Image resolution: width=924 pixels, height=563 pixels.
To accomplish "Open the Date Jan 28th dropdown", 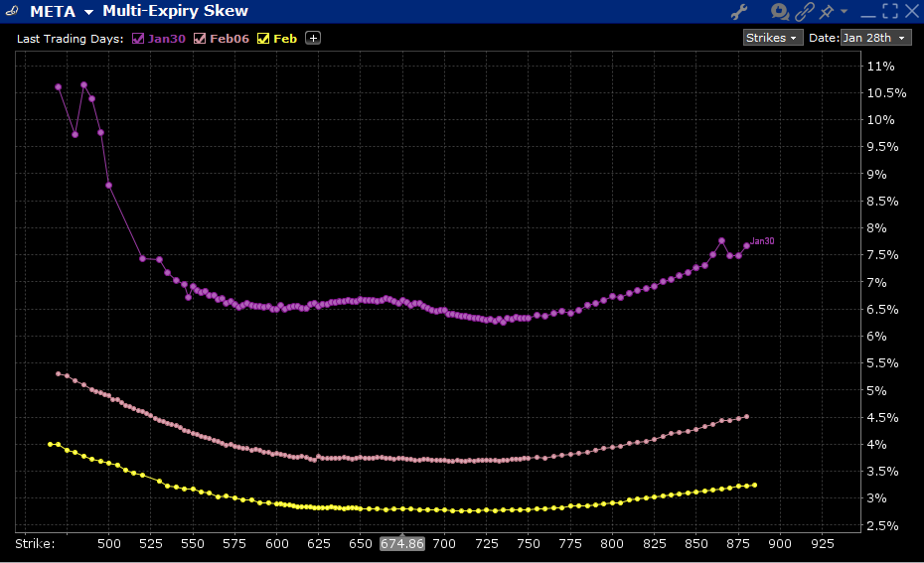I will coord(875,38).
